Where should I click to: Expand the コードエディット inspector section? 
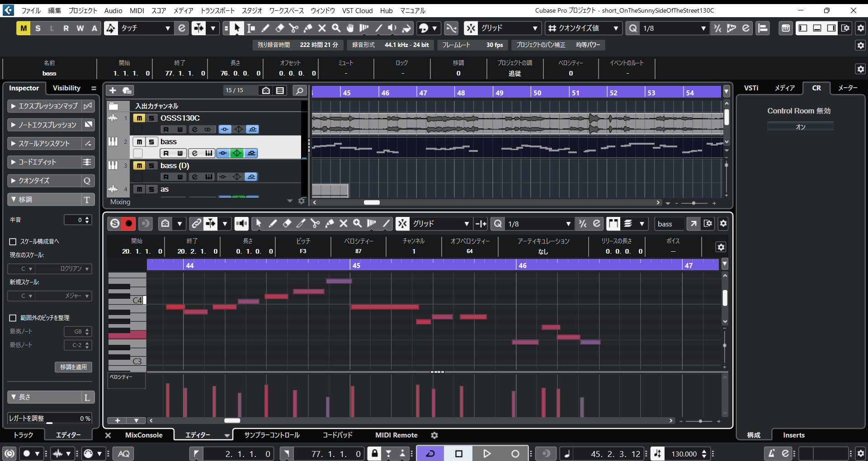click(44, 162)
